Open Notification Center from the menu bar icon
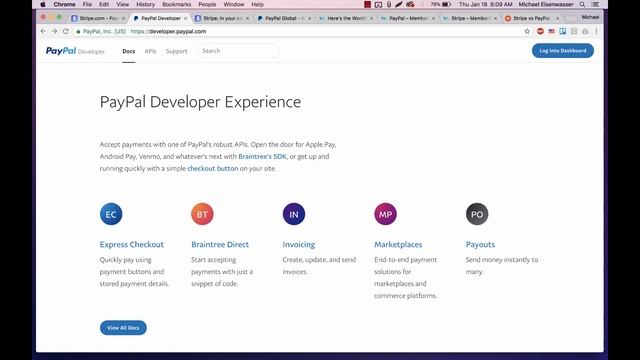Screen dimensions: 640x360 point(596,4)
